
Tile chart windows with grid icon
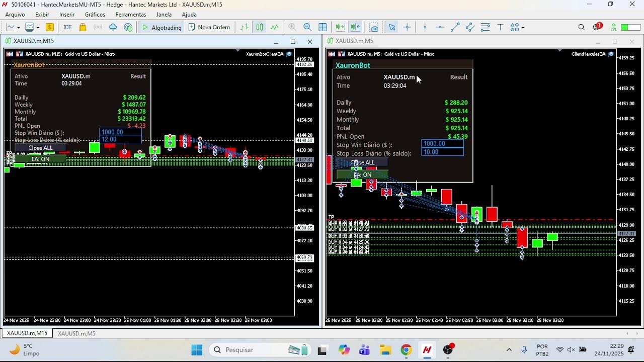click(x=323, y=27)
